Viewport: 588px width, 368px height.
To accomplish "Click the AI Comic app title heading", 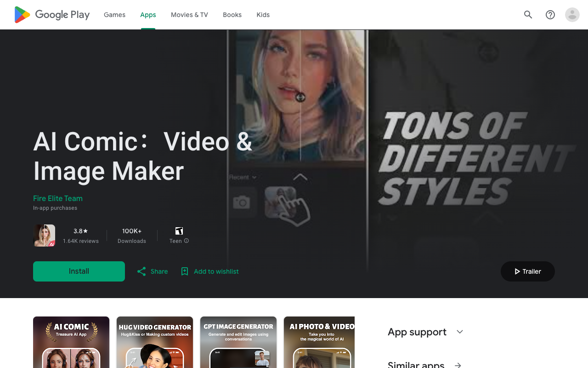I will [x=143, y=156].
